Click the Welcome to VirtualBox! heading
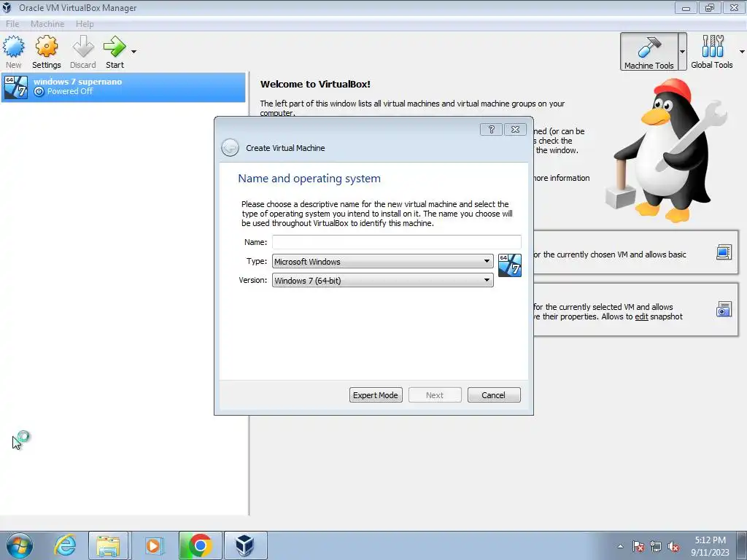 315,85
